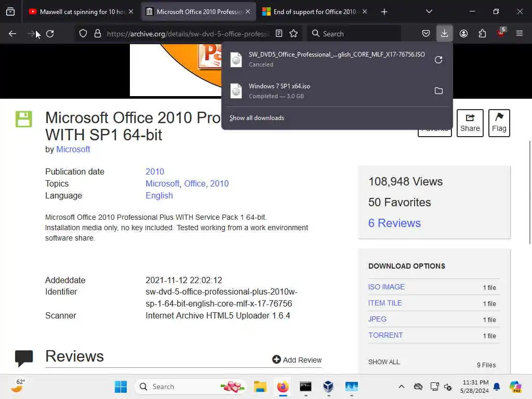This screenshot has width=532, height=399.
Task: Focus the archive.org URL address bar
Action: point(188,34)
